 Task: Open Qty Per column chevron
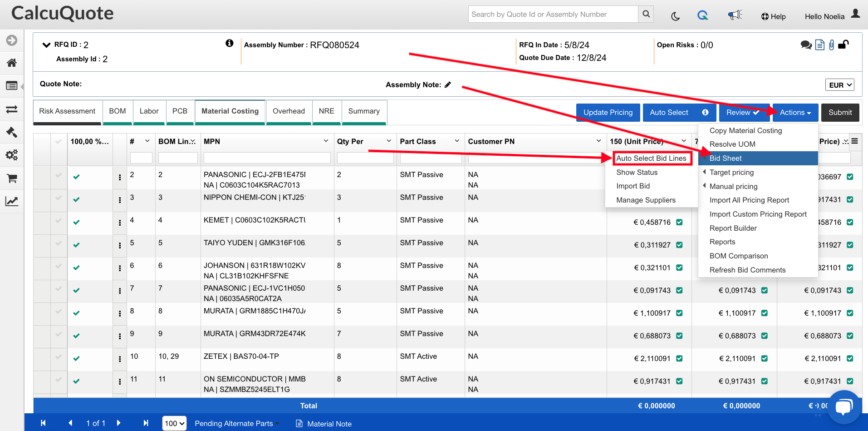coord(389,141)
